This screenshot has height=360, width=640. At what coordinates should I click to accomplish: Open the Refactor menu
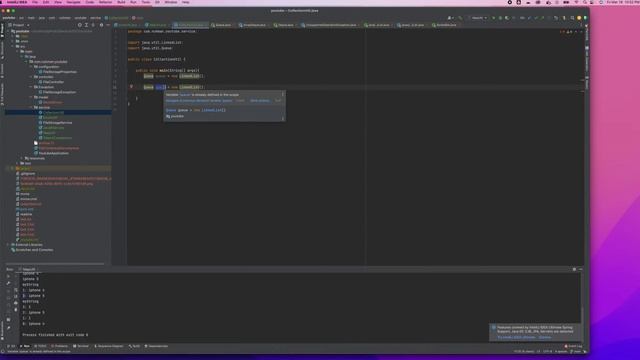tap(105, 2)
